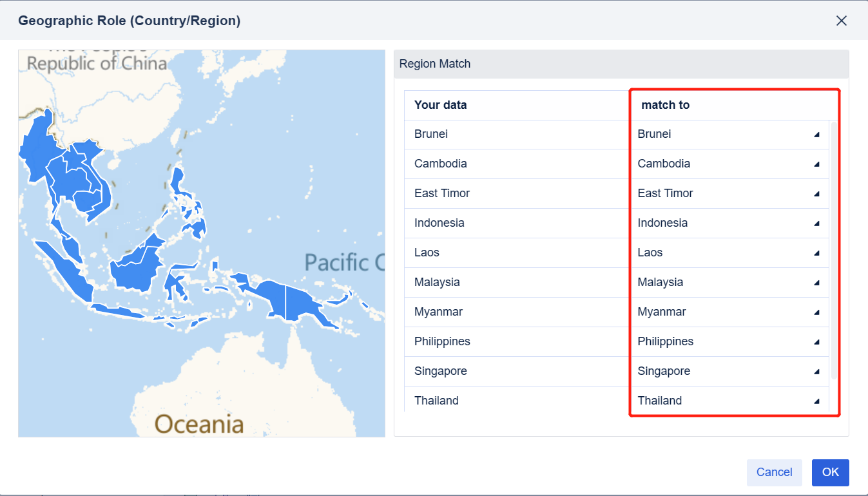Cancel the geographic role dialog
This screenshot has width=868, height=496.
coord(774,472)
